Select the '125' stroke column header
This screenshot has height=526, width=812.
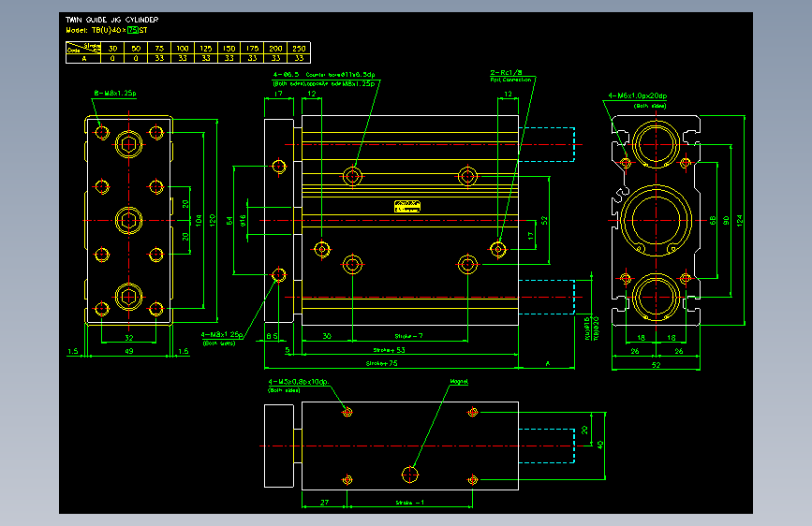coord(206,48)
